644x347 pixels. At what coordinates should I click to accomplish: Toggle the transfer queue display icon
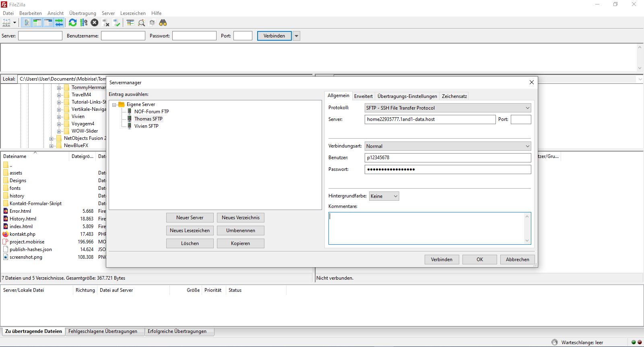[x=59, y=23]
